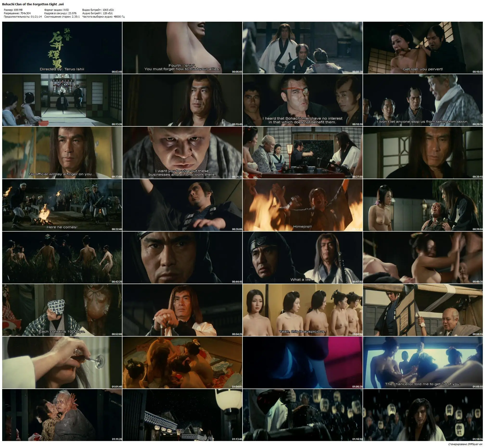Open the thumbnail timestamped 01:04:05
The height and width of the screenshot is (448, 485).
[182, 363]
